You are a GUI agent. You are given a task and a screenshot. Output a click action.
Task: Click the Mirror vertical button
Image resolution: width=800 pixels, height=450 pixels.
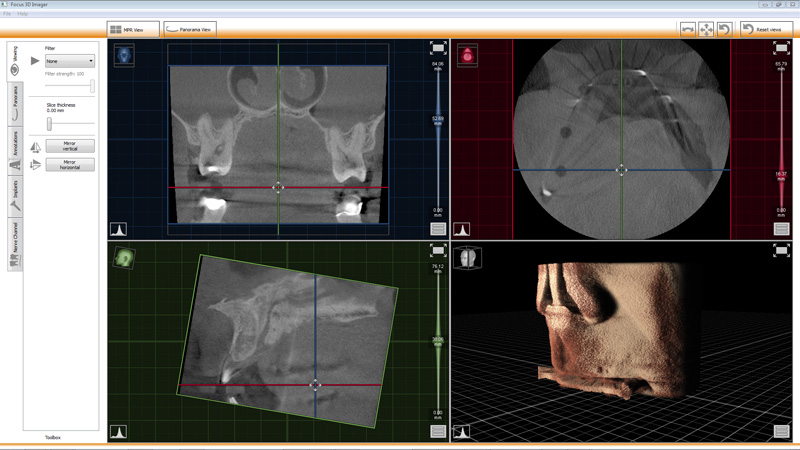[70, 146]
